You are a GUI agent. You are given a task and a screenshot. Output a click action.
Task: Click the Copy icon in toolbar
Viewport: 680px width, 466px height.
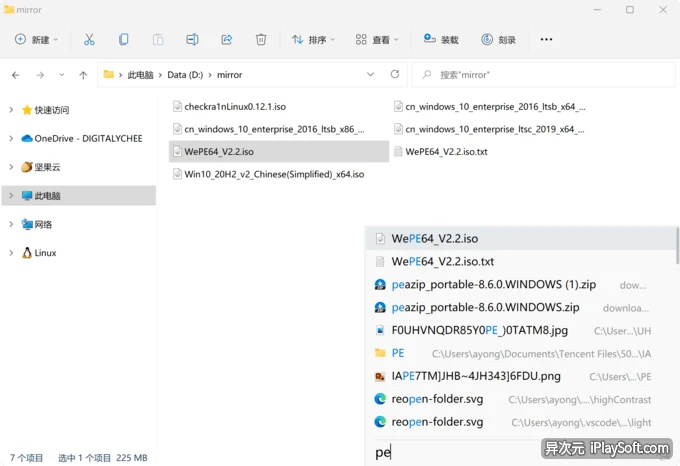123,39
